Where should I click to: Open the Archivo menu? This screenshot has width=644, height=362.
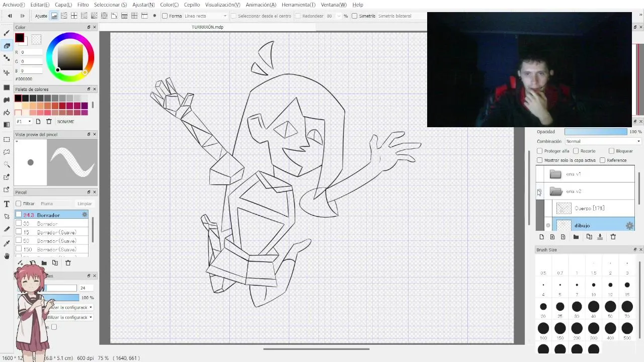pos(14,5)
